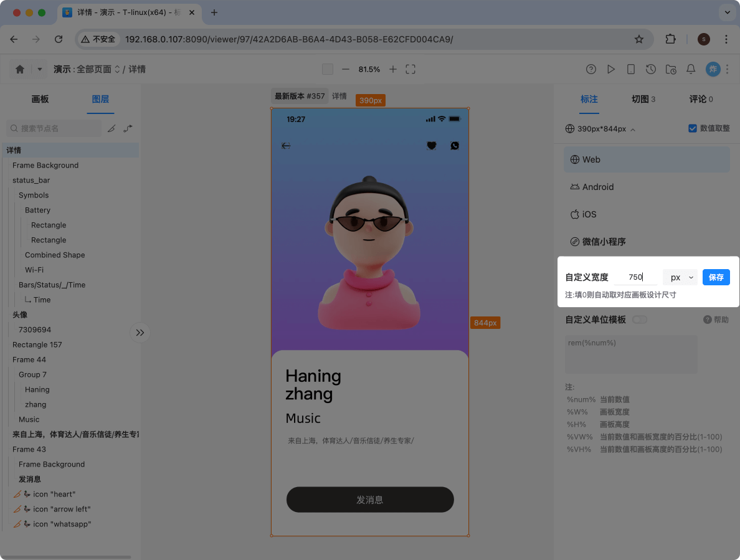Start presentation with the play icon
Viewport: 740px width, 560px height.
tap(611, 69)
